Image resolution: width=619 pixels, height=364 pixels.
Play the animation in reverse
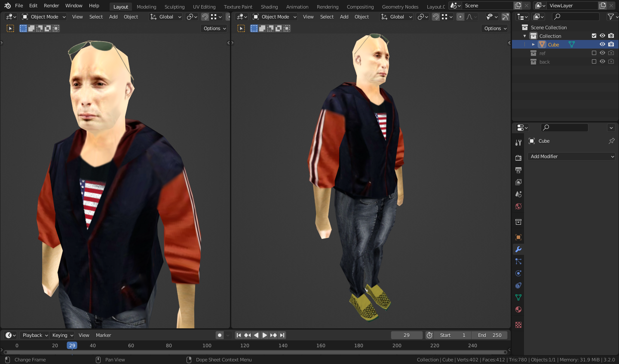pos(256,335)
